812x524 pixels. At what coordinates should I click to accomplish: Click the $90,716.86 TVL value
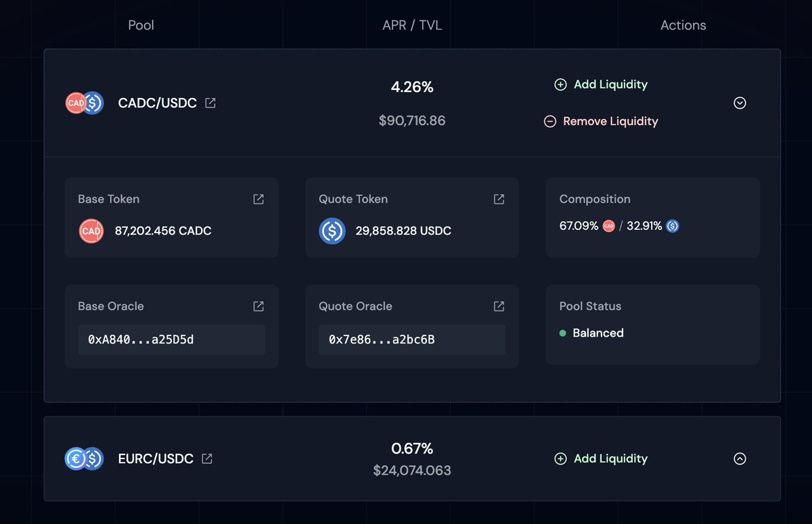(x=412, y=121)
